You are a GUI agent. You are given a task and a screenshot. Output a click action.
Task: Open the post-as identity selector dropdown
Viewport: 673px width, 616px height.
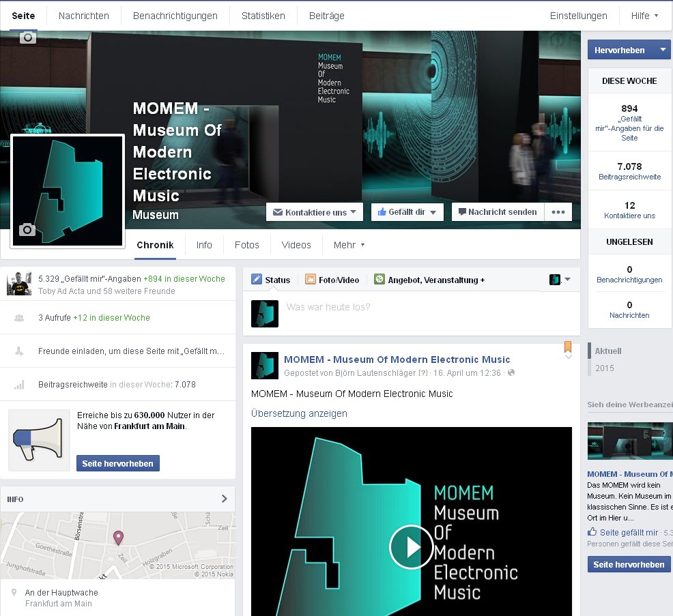[560, 280]
